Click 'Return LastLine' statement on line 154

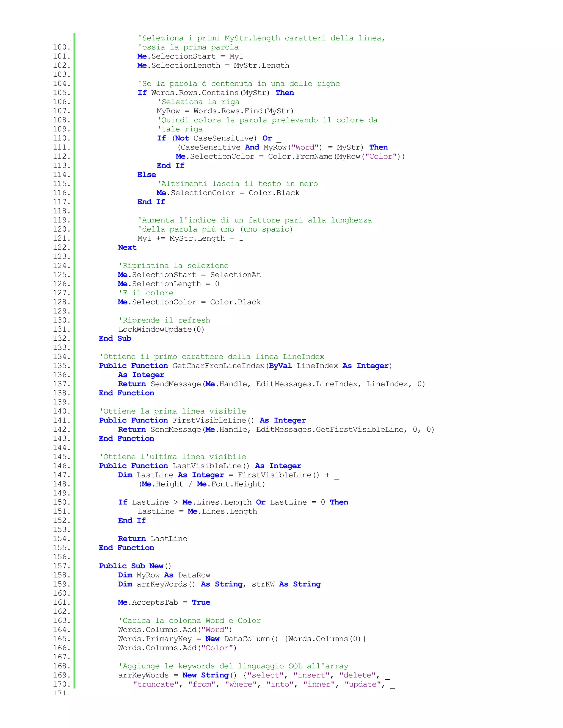[152, 539]
